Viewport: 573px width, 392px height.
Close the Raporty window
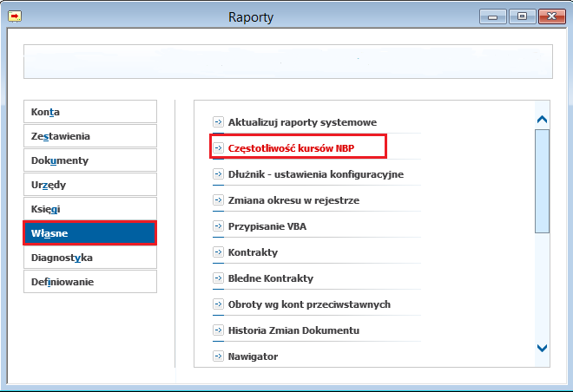(x=552, y=16)
